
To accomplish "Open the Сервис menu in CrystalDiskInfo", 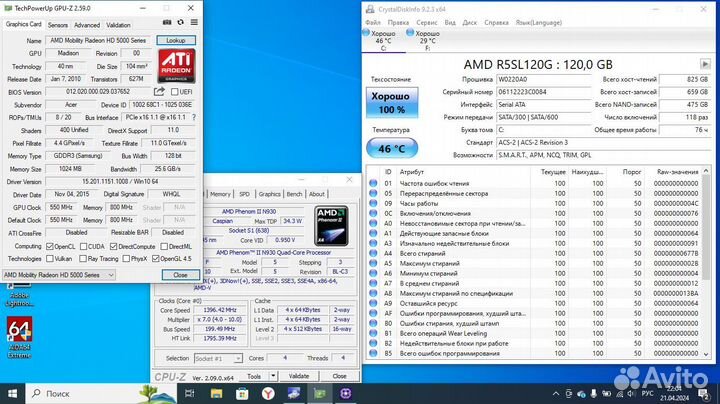I will point(427,22).
